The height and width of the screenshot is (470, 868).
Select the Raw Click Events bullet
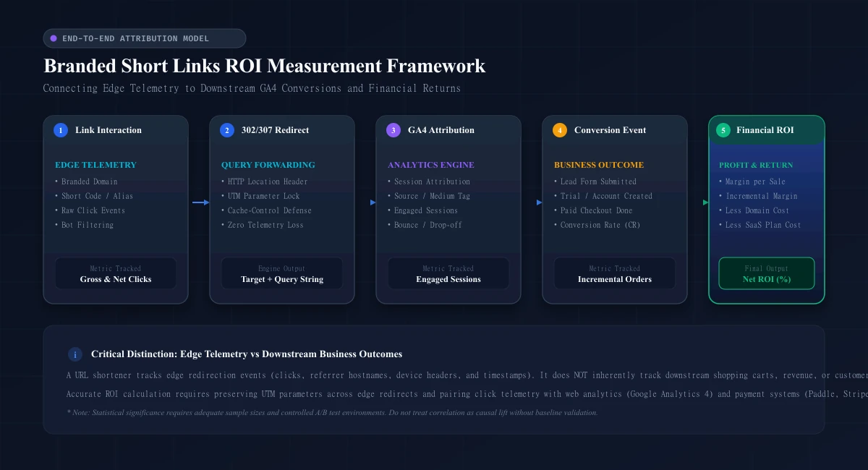click(x=90, y=210)
